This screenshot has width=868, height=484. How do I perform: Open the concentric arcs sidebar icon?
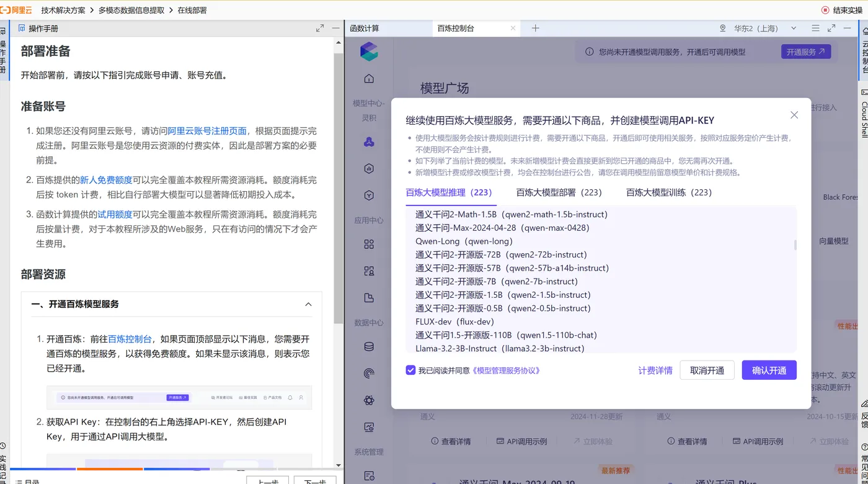[369, 374]
